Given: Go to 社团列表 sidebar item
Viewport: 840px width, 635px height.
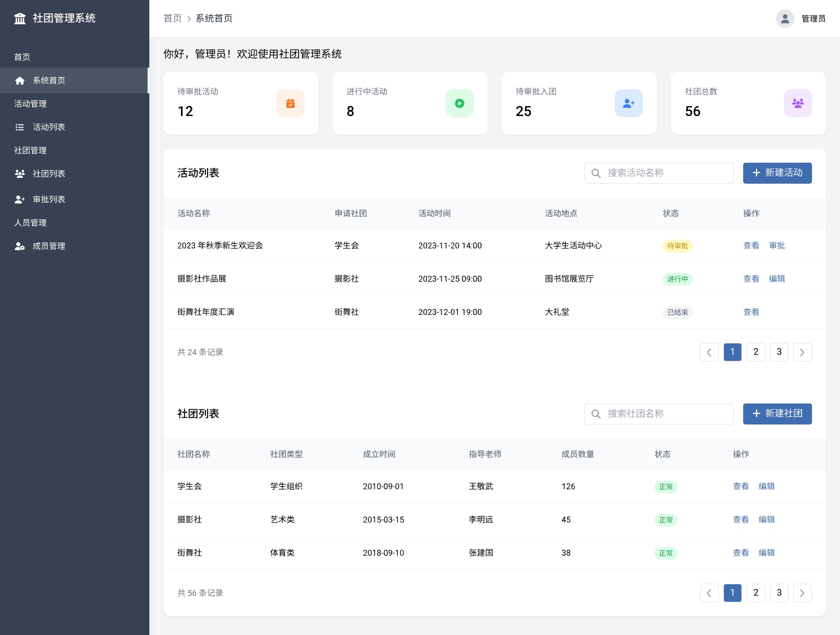Looking at the screenshot, I should [x=49, y=174].
